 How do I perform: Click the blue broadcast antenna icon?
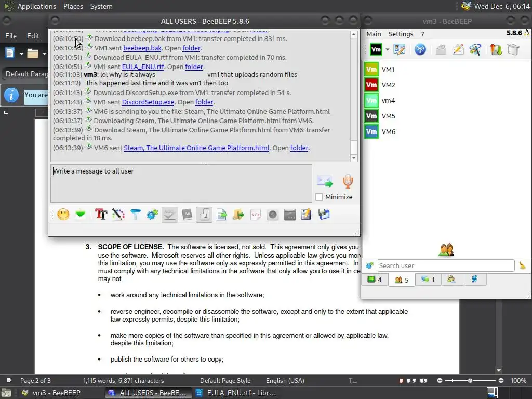coord(420,49)
